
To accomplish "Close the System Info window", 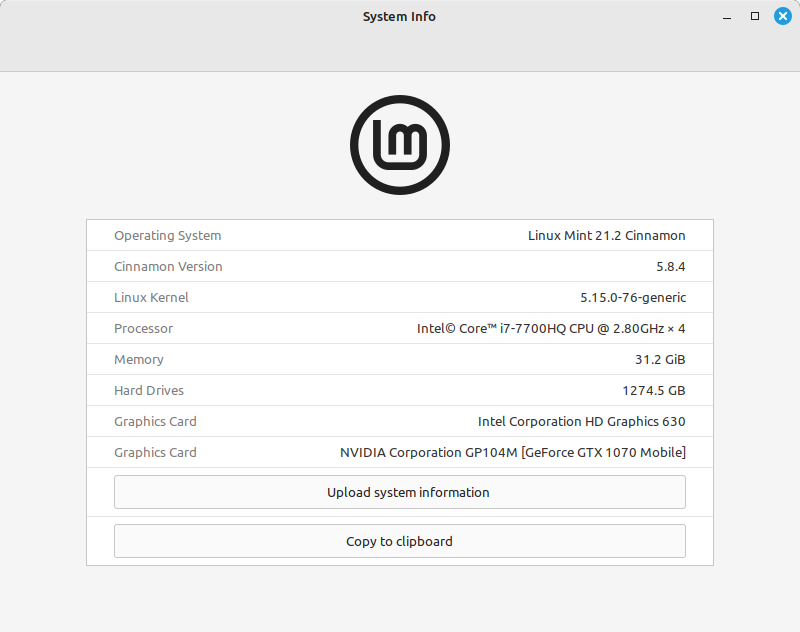I will [783, 16].
